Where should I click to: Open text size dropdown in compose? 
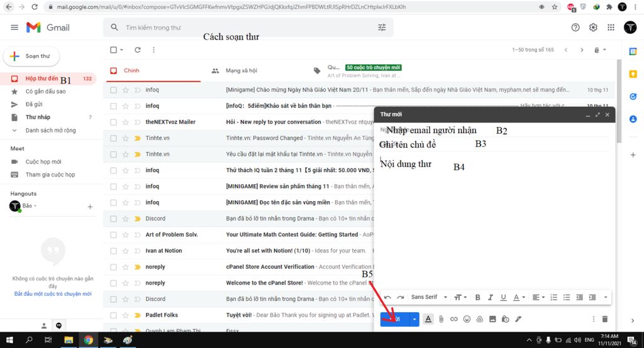click(x=460, y=297)
